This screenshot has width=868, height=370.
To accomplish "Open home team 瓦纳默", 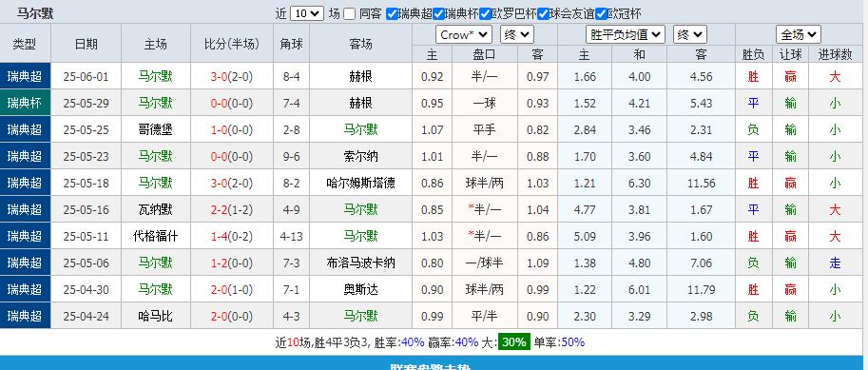I will [156, 209].
